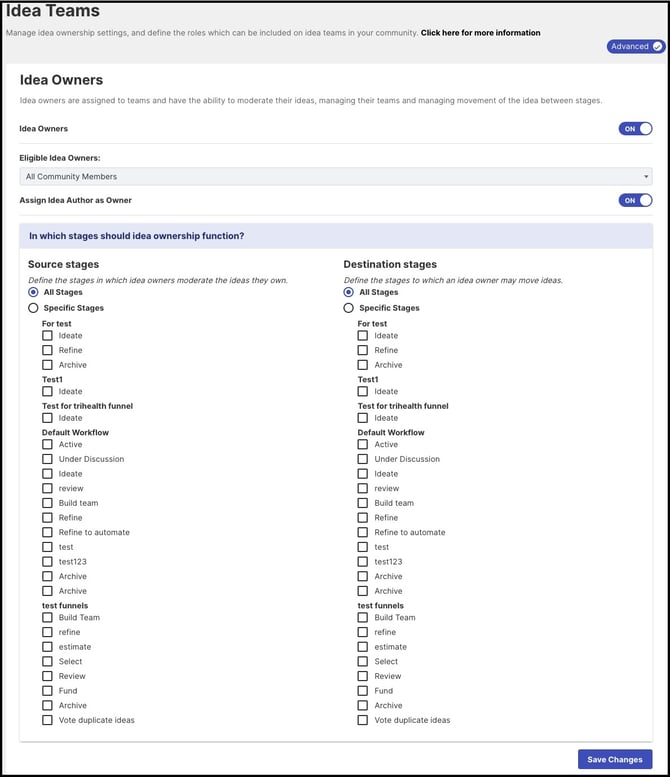
Task: Turn off the Idea Owners toggle
Action: pyautogui.click(x=635, y=129)
